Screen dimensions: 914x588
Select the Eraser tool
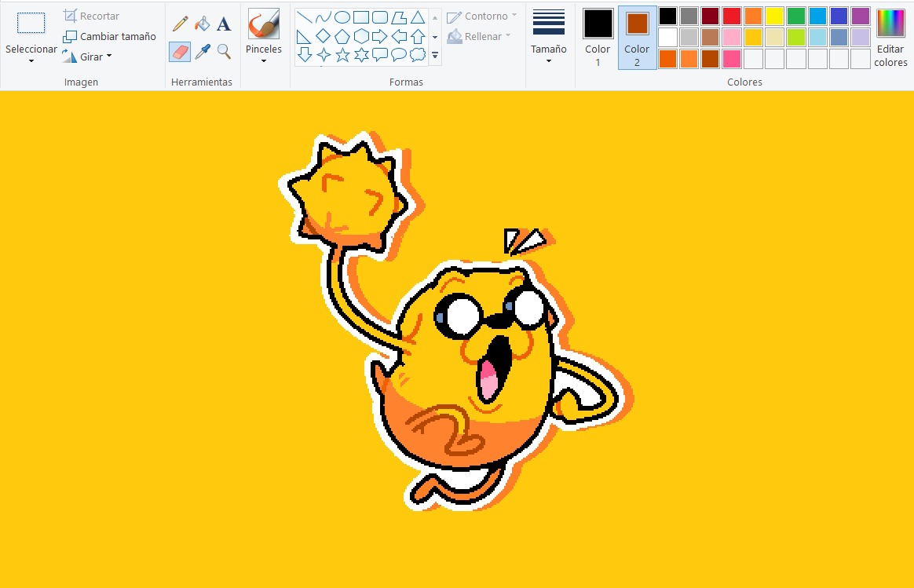(x=180, y=52)
